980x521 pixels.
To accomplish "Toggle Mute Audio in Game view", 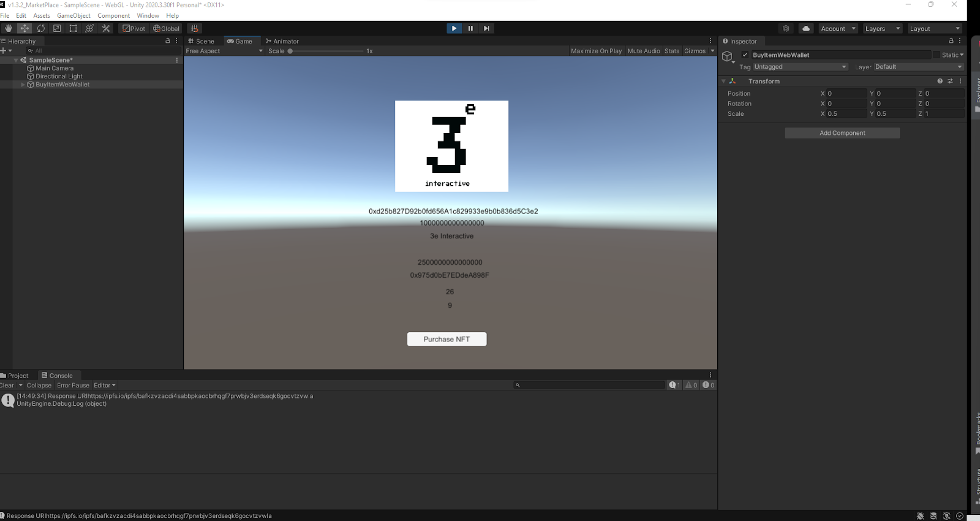I will 644,51.
